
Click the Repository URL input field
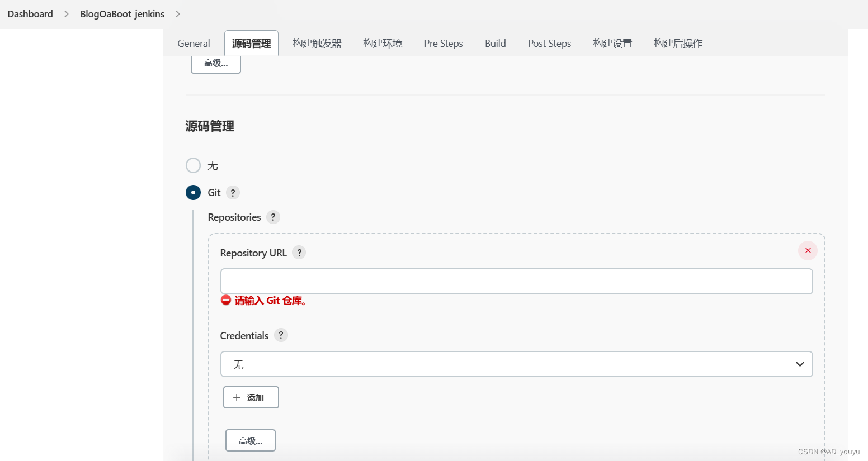click(x=516, y=281)
